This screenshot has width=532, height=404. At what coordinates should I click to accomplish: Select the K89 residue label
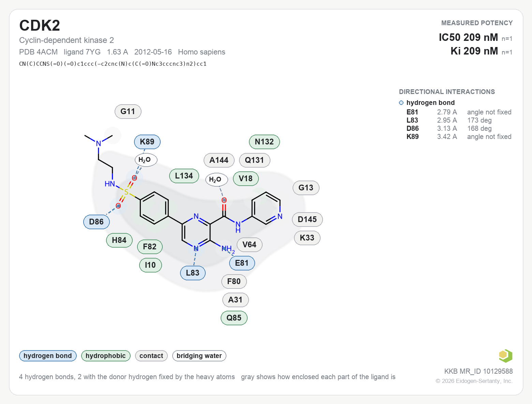[147, 142]
